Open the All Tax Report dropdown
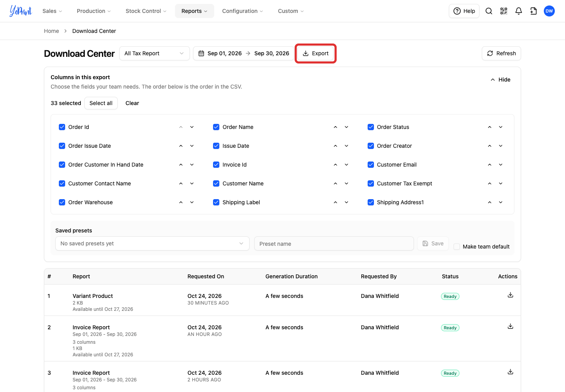The image size is (565, 392). [x=155, y=53]
